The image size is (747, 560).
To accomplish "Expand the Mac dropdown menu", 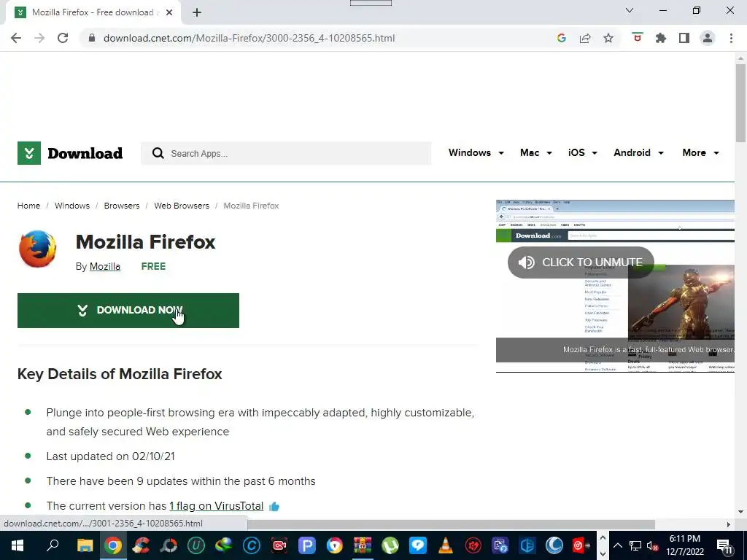I will (536, 153).
